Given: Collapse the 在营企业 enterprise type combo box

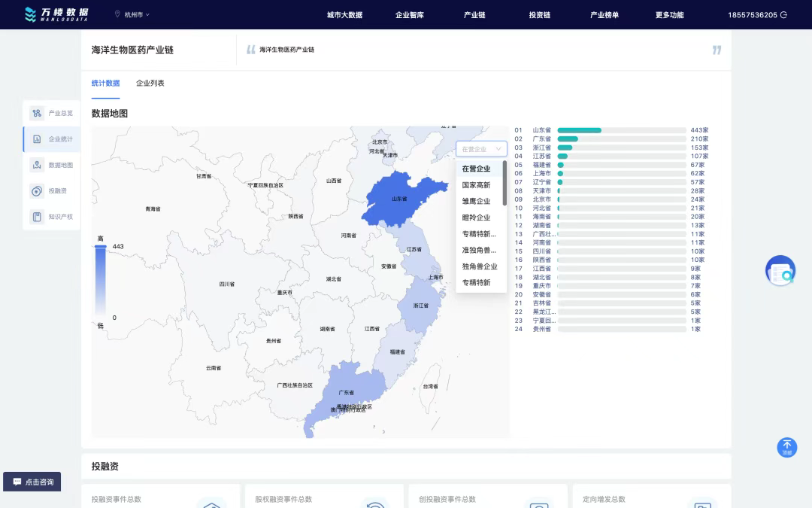Looking at the screenshot, I should 481,149.
